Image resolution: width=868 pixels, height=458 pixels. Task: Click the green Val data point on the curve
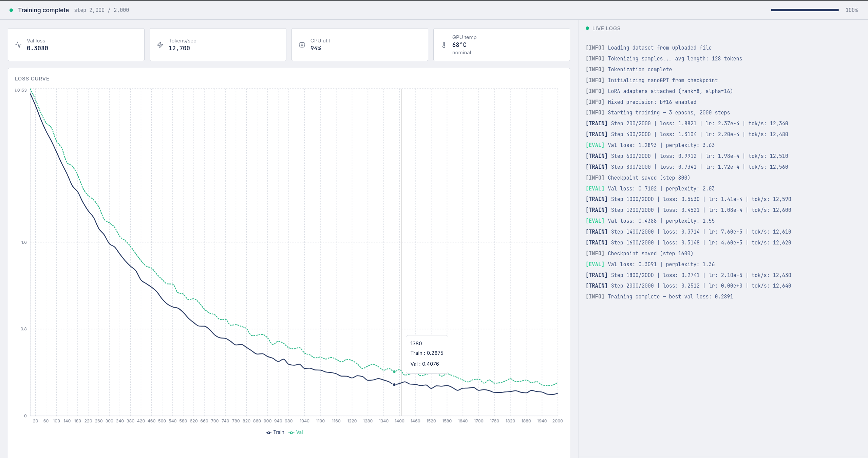pyautogui.click(x=394, y=371)
